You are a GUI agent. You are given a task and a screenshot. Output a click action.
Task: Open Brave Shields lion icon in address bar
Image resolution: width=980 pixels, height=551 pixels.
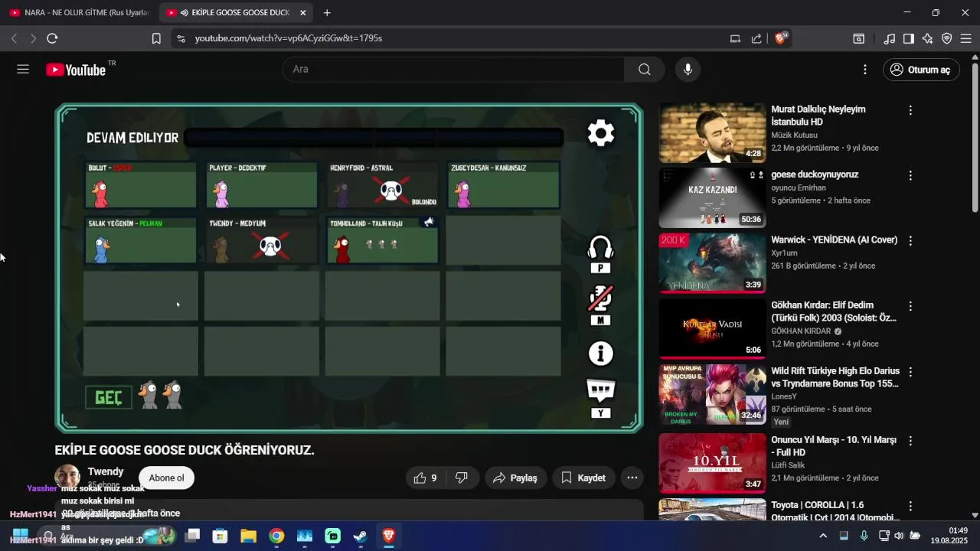(780, 38)
